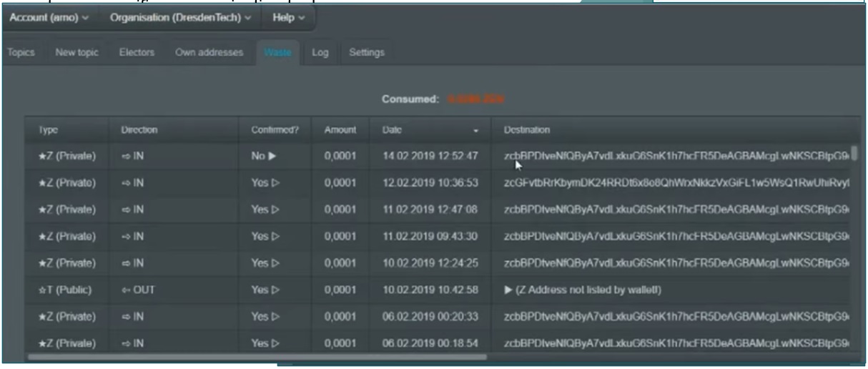The width and height of the screenshot is (868, 369).
Task: Expand the 'Z Address not listed by wallet' entry
Action: tap(509, 290)
